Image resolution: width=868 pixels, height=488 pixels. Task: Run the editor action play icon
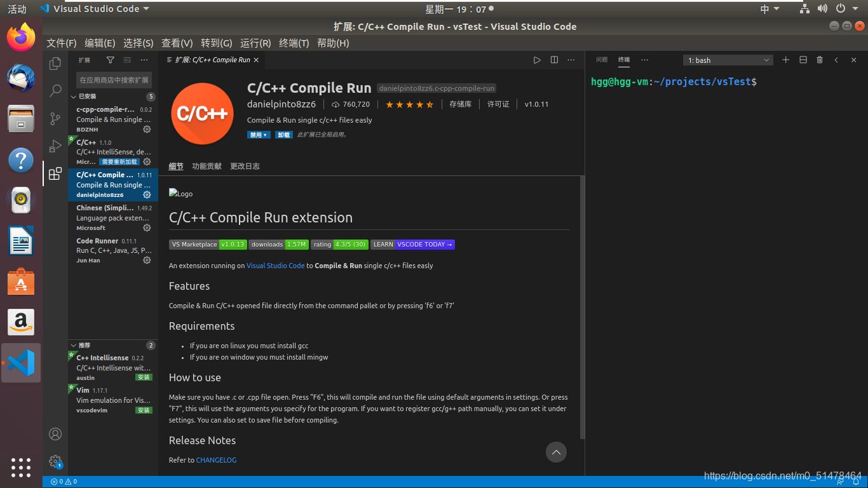(537, 60)
